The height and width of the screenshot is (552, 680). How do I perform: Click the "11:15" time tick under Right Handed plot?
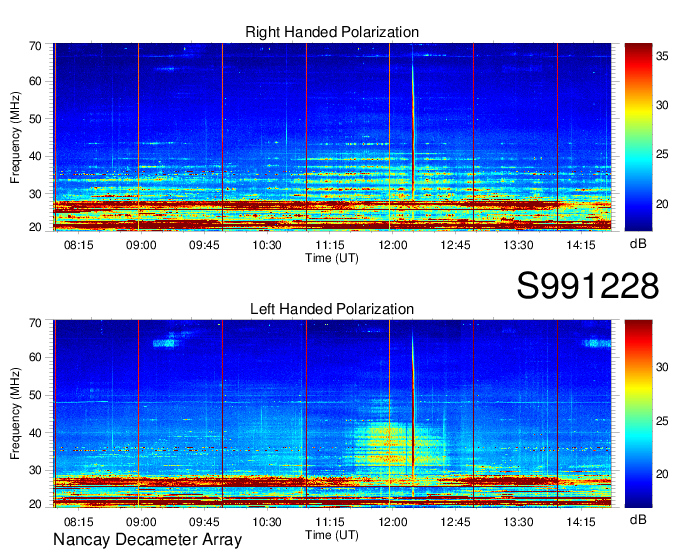coord(330,245)
